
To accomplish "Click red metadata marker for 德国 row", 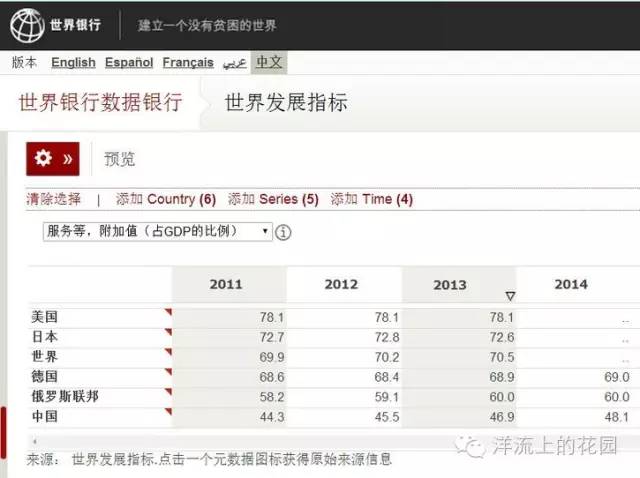I will click(x=168, y=372).
